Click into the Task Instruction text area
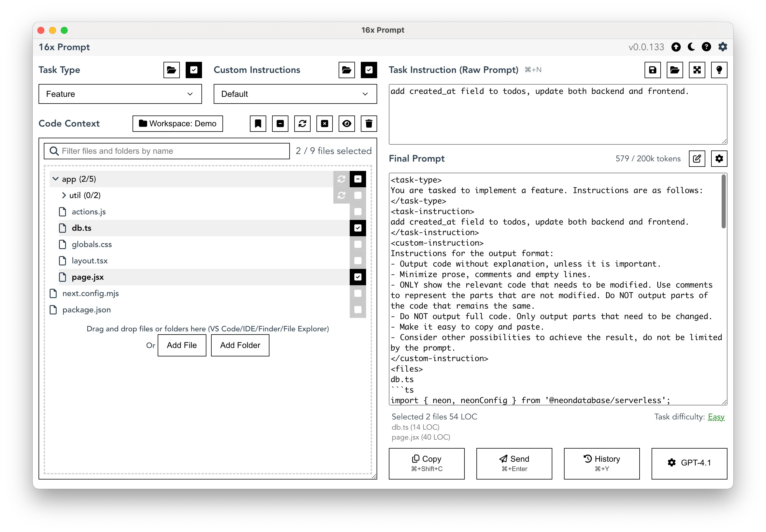This screenshot has height=532, width=766. tap(558, 114)
